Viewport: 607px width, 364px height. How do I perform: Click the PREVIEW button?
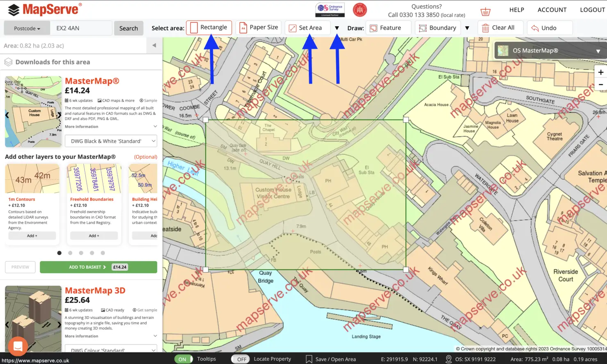point(20,267)
